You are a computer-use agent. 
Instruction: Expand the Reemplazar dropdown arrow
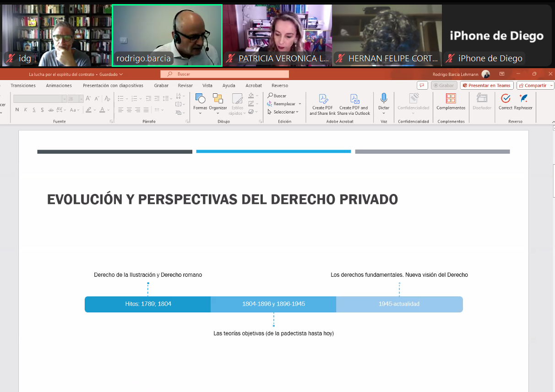(x=300, y=104)
